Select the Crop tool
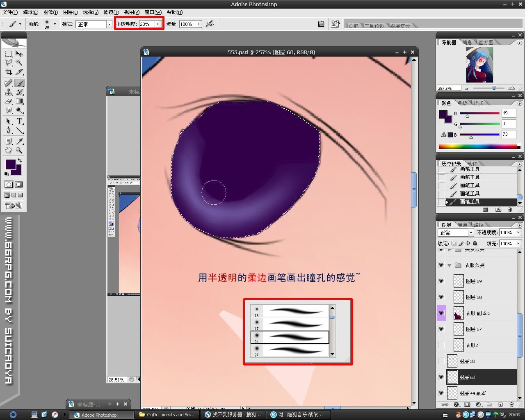 point(9,72)
